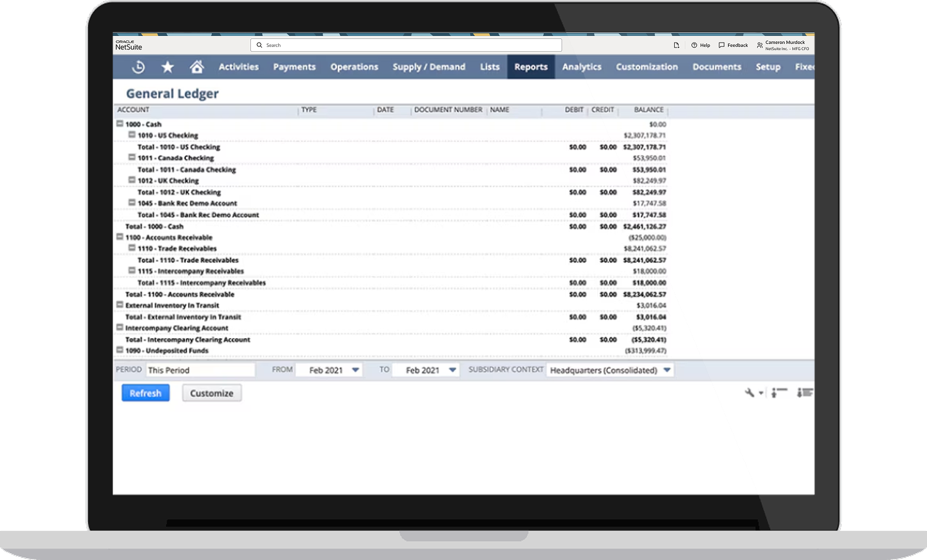Click balance $8,234,062.57
The height and width of the screenshot is (560, 927).
(x=645, y=294)
